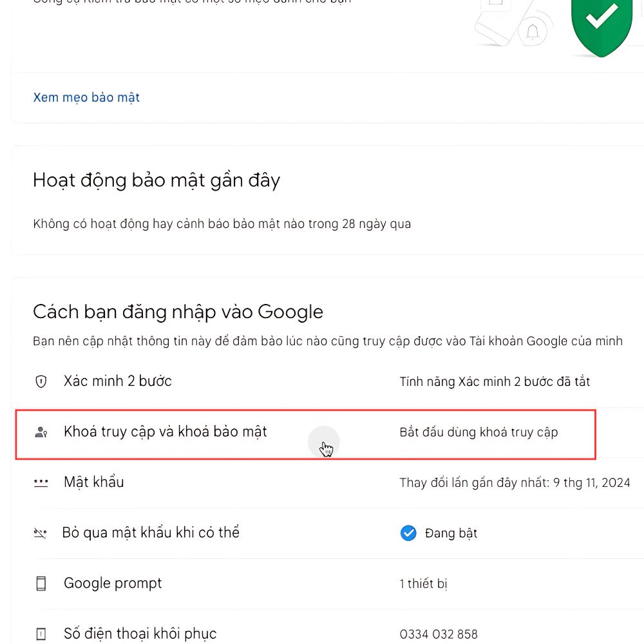644x644 pixels.
Task: Click the phone icon next to Google prompt
Action: (x=41, y=583)
